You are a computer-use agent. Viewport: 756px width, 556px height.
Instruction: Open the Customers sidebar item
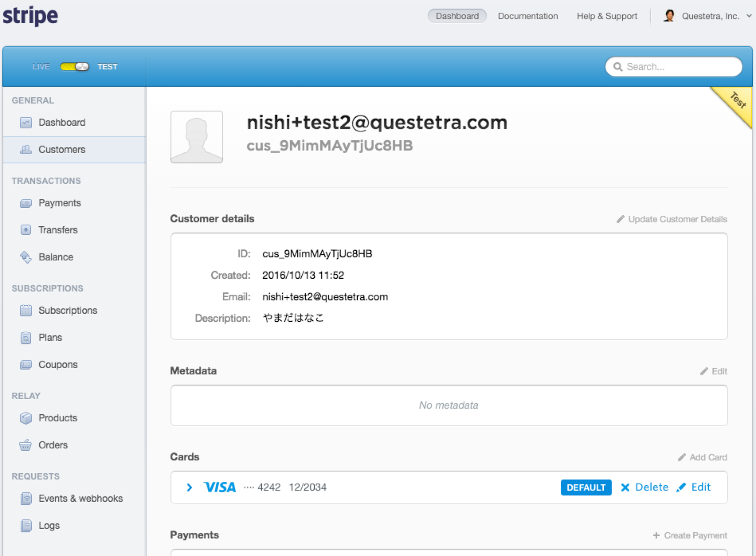click(74, 150)
